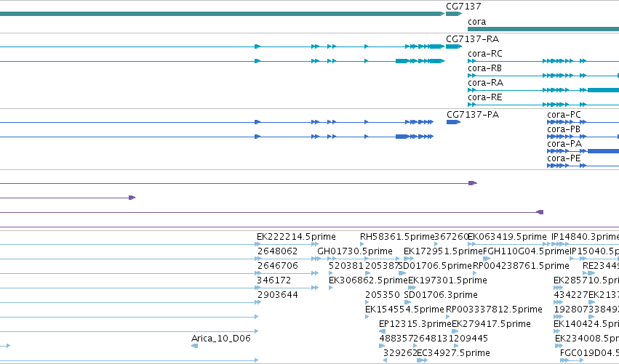Select EST label EK222214.5prime
Screen dimensions: 619x364
point(296,237)
